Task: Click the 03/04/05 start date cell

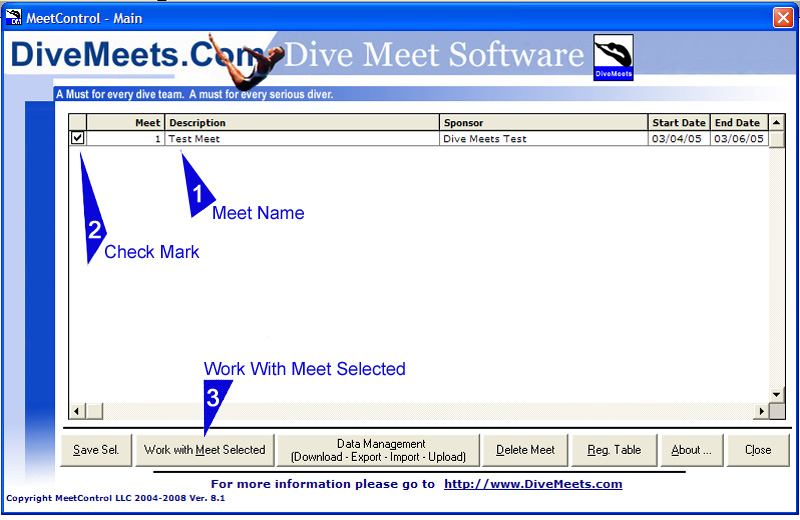Action: (x=679, y=138)
